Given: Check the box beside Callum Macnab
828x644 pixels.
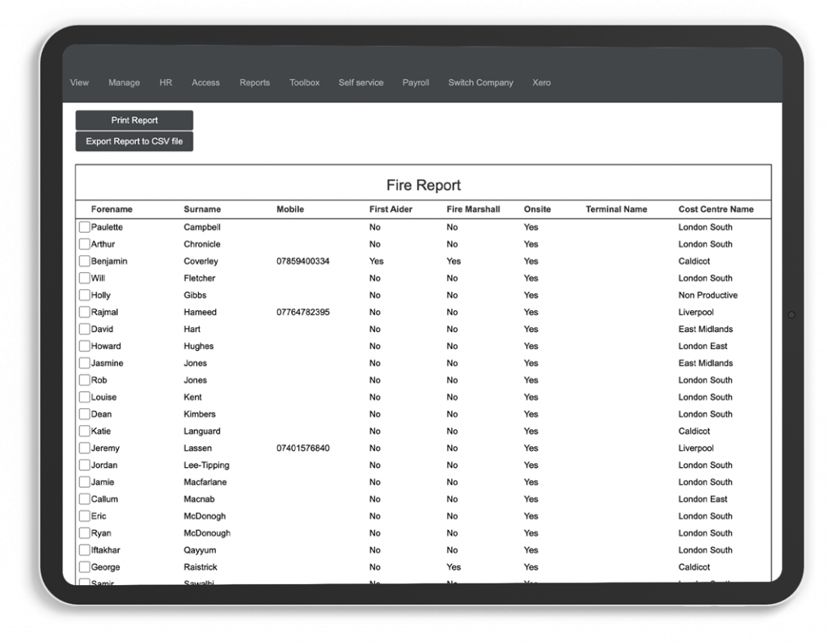Looking at the screenshot, I should click(x=84, y=499).
